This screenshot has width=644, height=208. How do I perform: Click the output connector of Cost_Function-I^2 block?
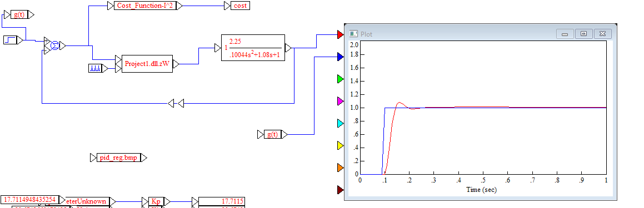[179, 6]
